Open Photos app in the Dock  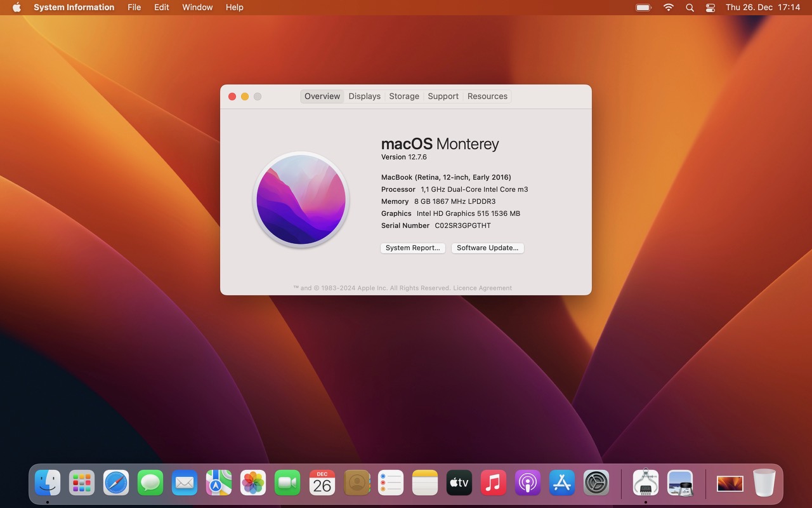coord(253,483)
